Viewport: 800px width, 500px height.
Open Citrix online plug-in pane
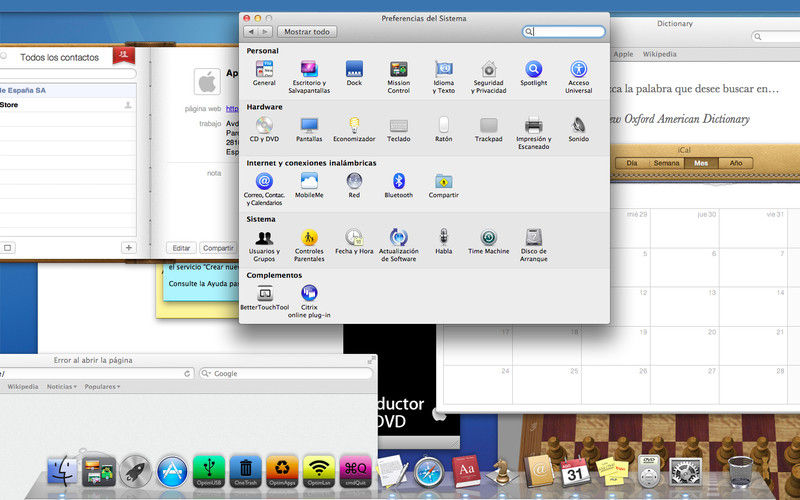(x=309, y=302)
